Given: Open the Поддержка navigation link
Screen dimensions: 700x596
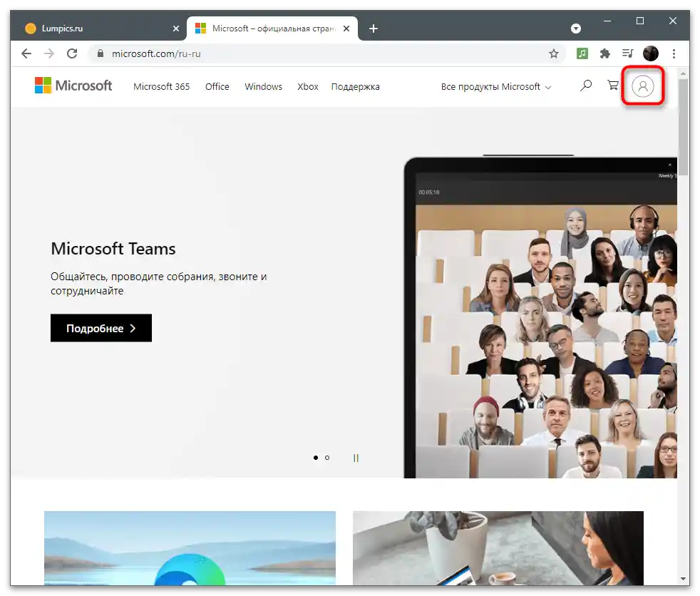Looking at the screenshot, I should 356,86.
